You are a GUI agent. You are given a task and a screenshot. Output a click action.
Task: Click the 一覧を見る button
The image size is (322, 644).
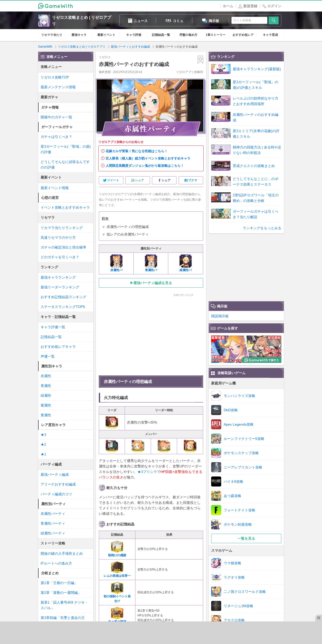[x=246, y=538]
